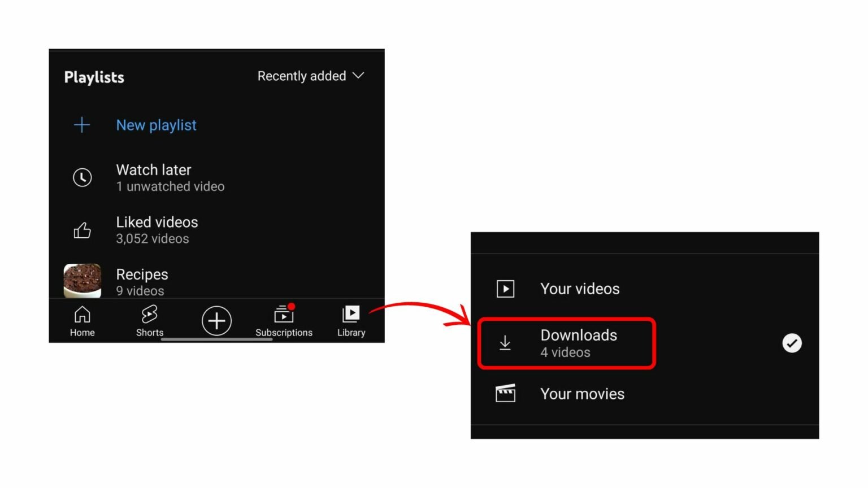Choose Your movies from the list
868x488 pixels.
(582, 394)
